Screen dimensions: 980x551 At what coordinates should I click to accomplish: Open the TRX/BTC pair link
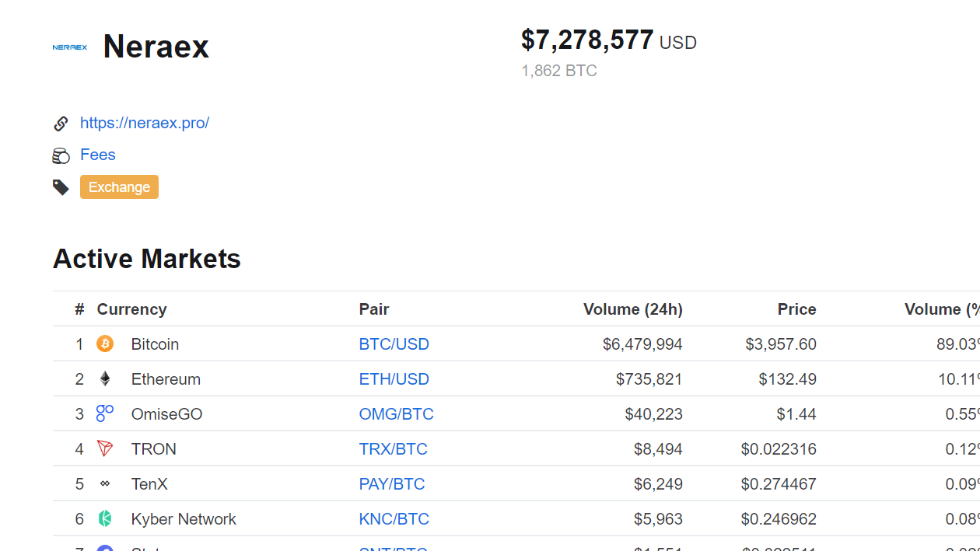pos(394,448)
